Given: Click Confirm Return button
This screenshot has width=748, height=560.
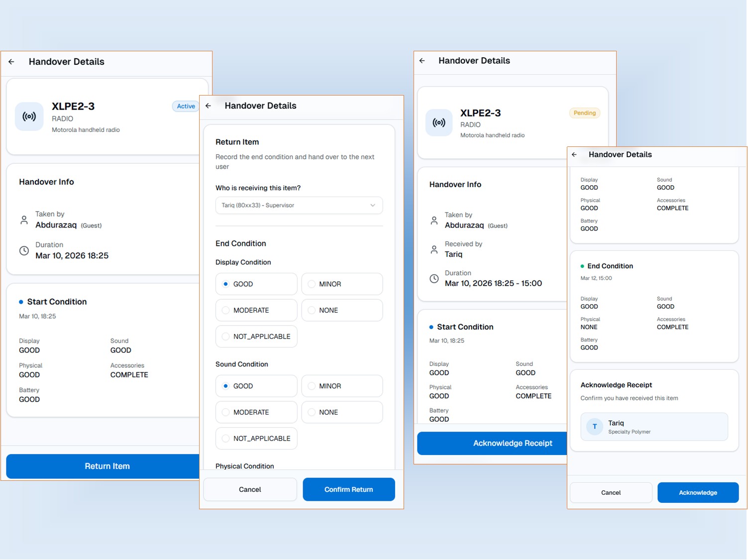Looking at the screenshot, I should click(x=348, y=489).
